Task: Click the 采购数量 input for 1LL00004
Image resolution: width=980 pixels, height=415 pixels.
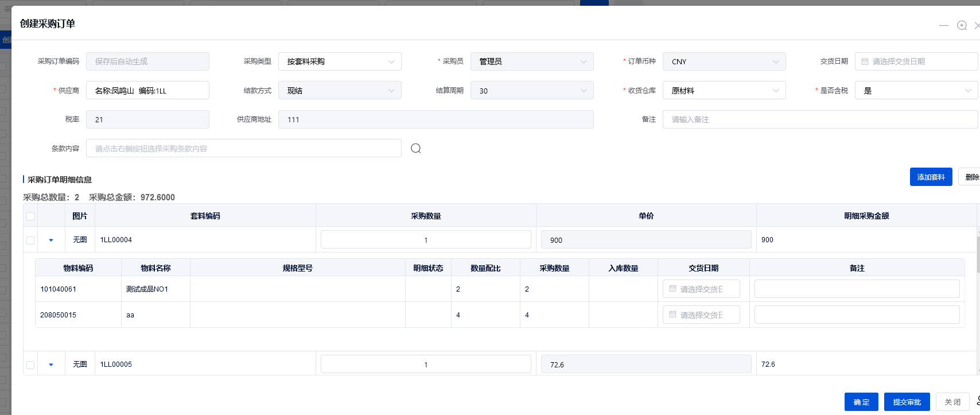Action: 426,240
